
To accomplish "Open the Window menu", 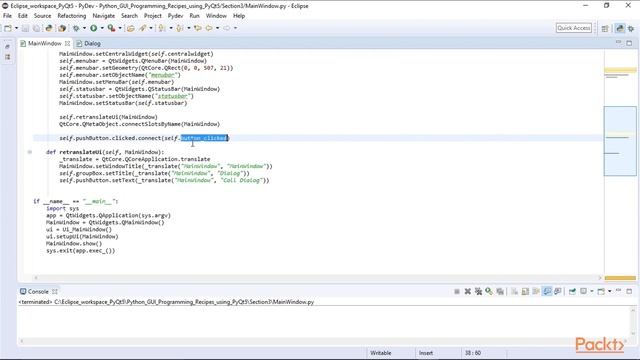I will click(x=216, y=16).
